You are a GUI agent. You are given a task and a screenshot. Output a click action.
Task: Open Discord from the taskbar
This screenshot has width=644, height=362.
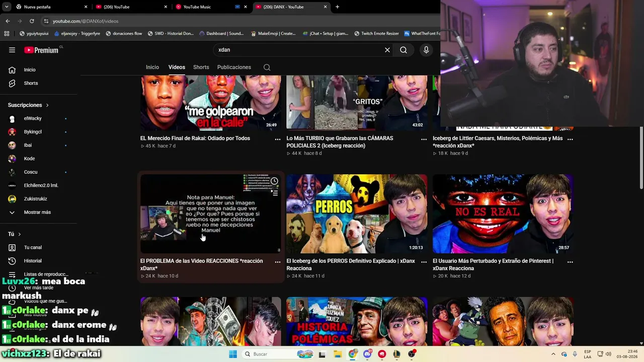tap(367, 354)
